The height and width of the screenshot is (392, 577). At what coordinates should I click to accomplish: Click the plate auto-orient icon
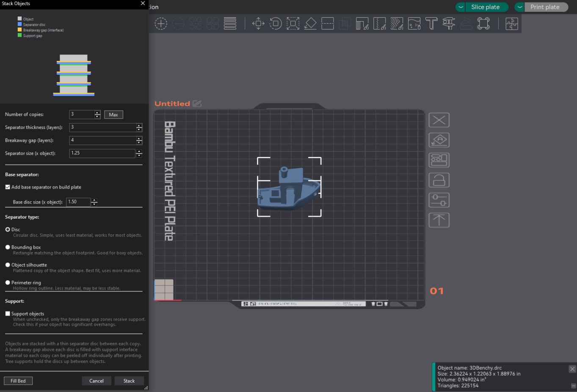click(x=439, y=140)
